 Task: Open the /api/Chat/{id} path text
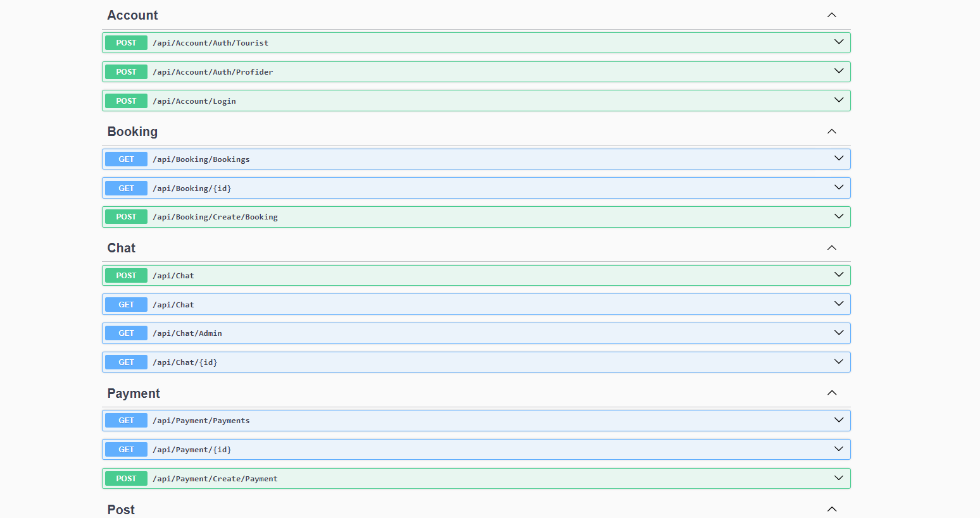coord(185,362)
